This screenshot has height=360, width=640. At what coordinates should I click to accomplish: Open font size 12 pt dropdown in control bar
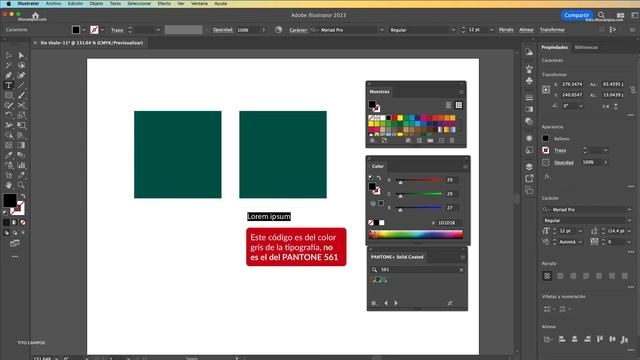tap(491, 30)
